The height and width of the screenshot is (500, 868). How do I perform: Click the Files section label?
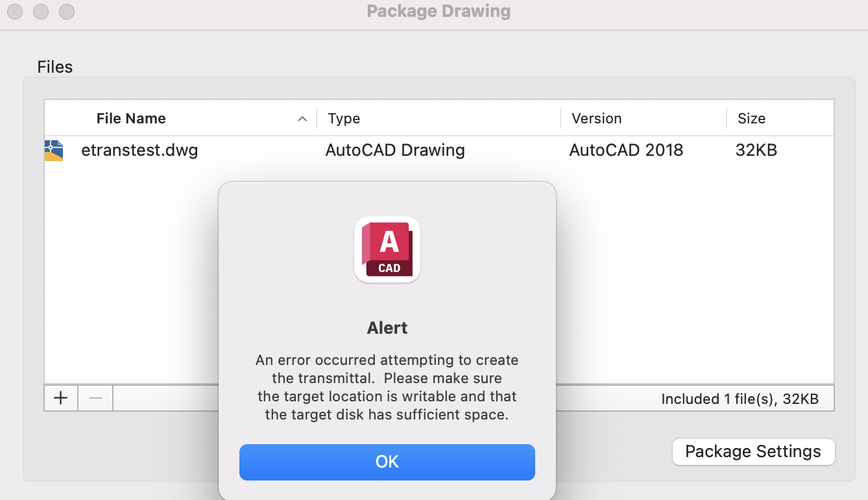point(54,66)
